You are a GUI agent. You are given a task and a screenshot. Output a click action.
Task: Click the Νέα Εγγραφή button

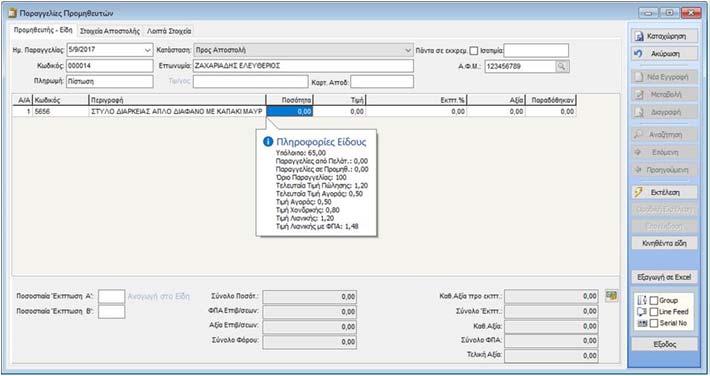click(664, 77)
